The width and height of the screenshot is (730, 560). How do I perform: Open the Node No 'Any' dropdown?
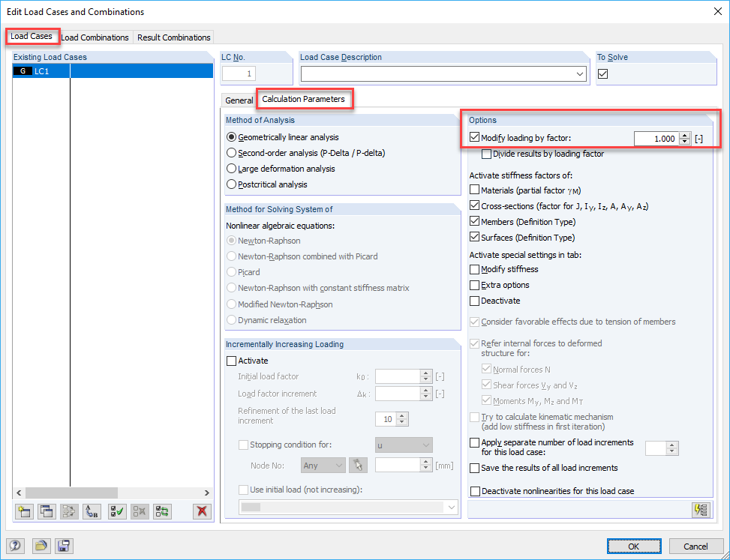coord(323,465)
